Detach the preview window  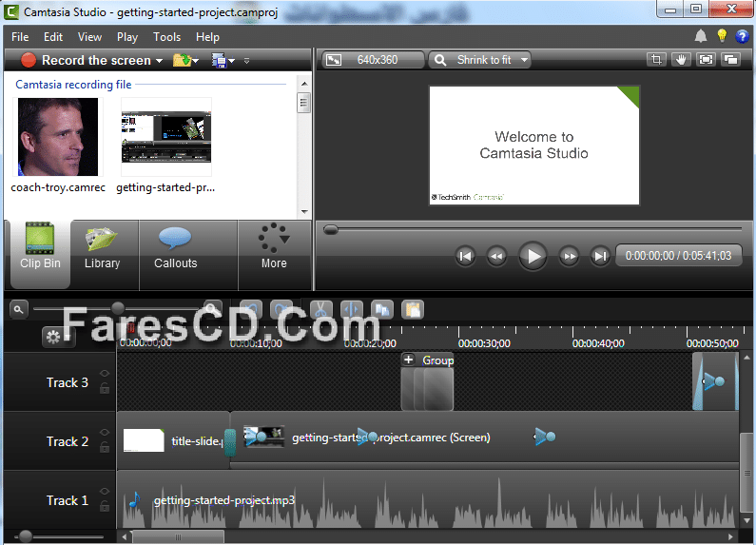point(731,60)
